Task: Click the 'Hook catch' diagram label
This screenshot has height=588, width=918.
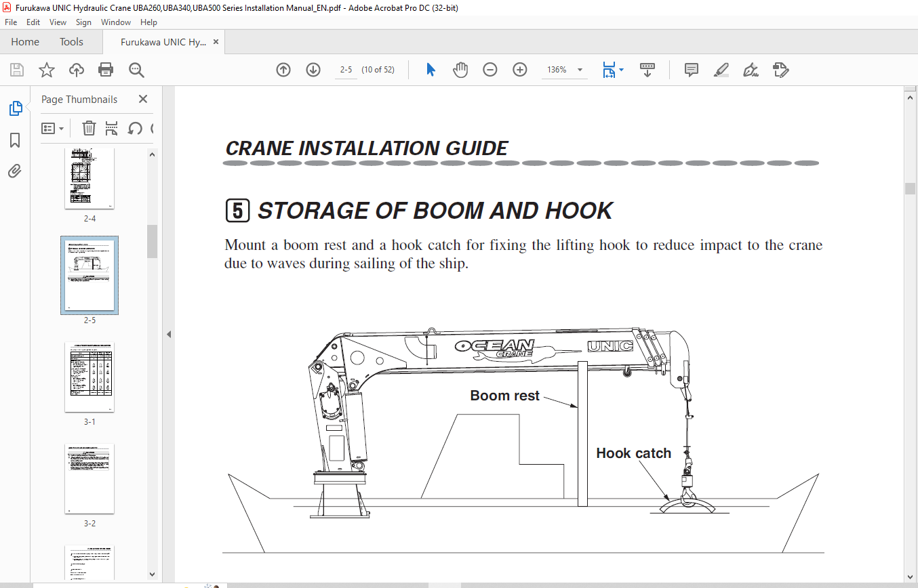Action: 634,453
